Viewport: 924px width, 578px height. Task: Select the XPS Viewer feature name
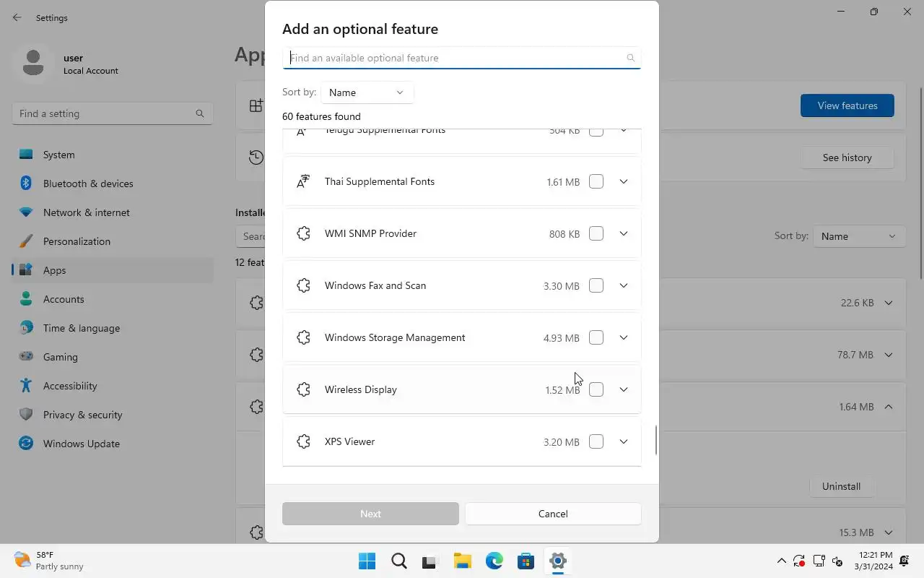pos(349,441)
